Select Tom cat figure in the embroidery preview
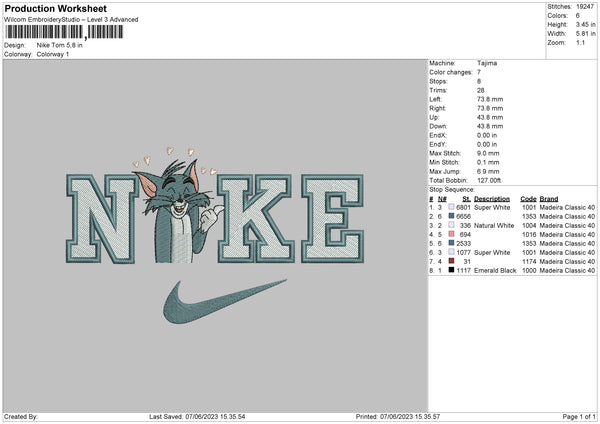600x424 pixels. 178,211
